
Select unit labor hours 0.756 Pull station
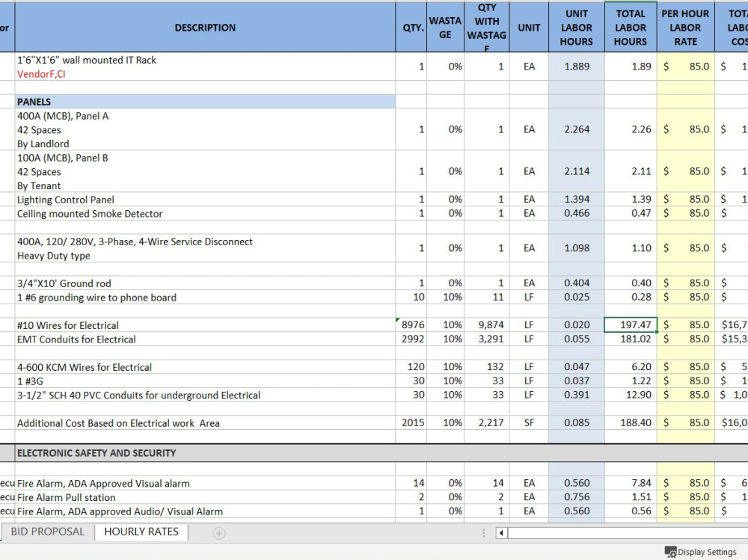pyautogui.click(x=576, y=497)
